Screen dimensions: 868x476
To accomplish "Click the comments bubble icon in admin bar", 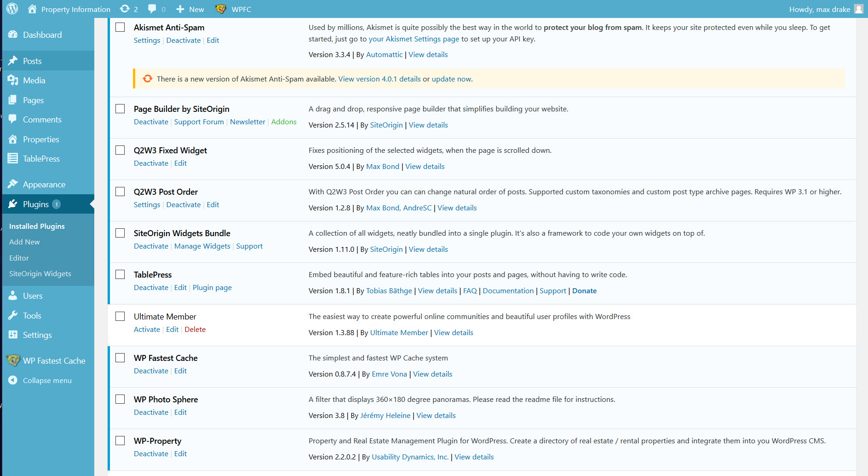I will tap(152, 9).
